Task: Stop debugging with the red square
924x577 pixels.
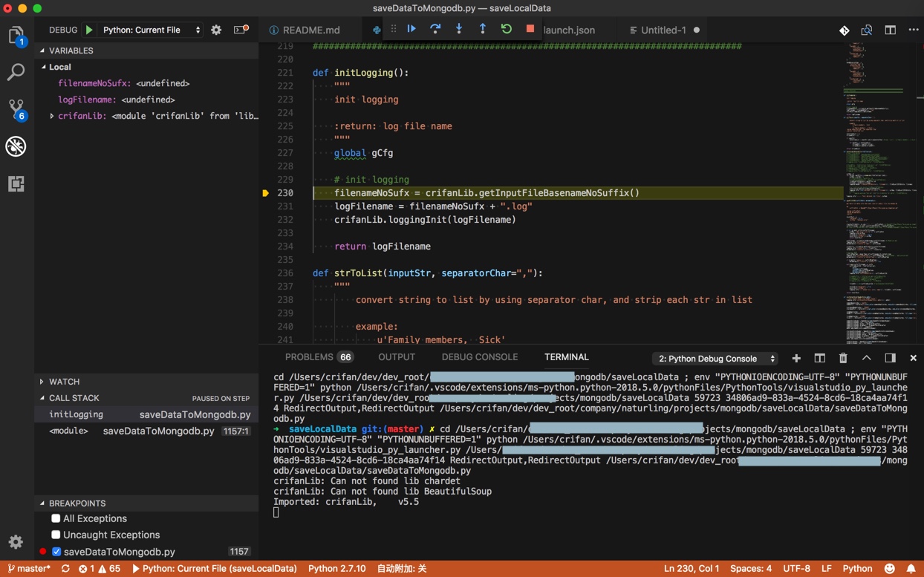Action: point(530,29)
